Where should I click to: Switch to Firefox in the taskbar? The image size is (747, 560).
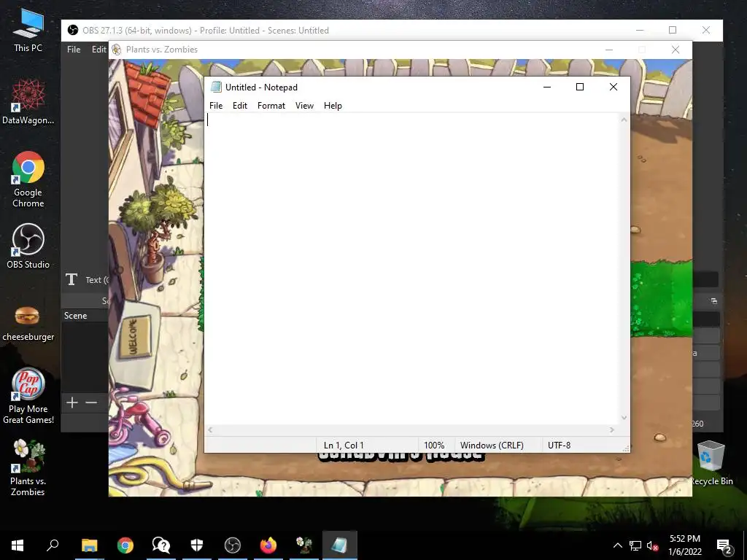point(268,545)
